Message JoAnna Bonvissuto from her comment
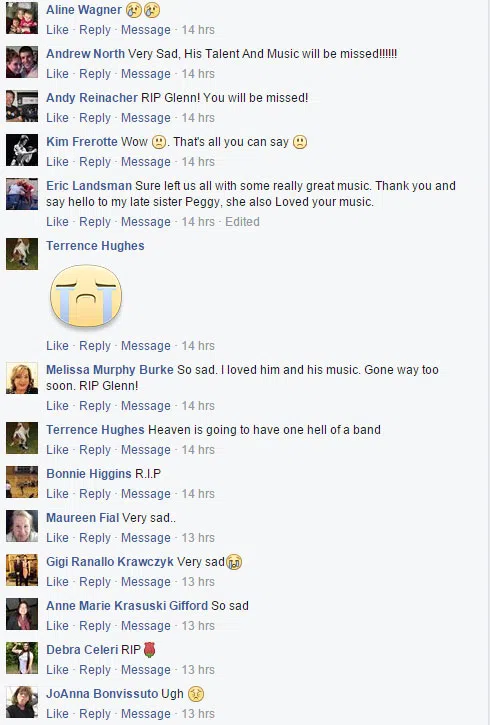The image size is (490, 725). [x=146, y=713]
